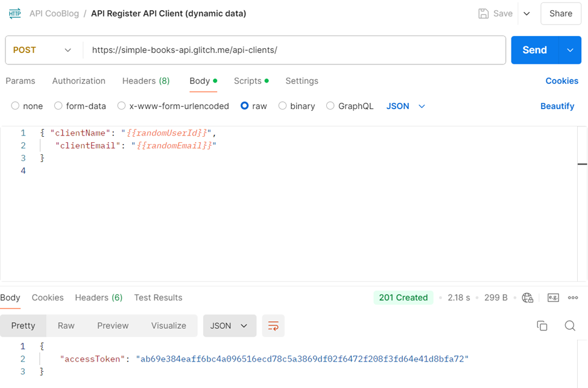This screenshot has width=588, height=388.
Task: Switch to the Authorization tab
Action: [78, 81]
